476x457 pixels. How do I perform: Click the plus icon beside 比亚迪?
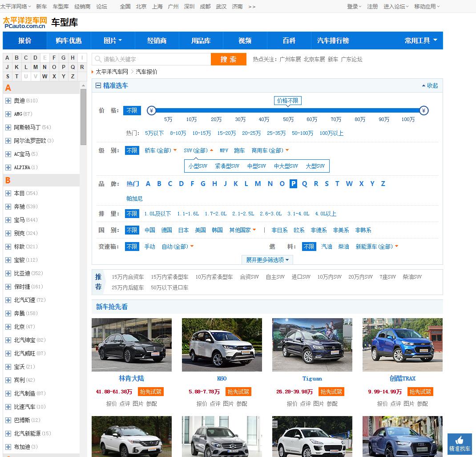8,273
